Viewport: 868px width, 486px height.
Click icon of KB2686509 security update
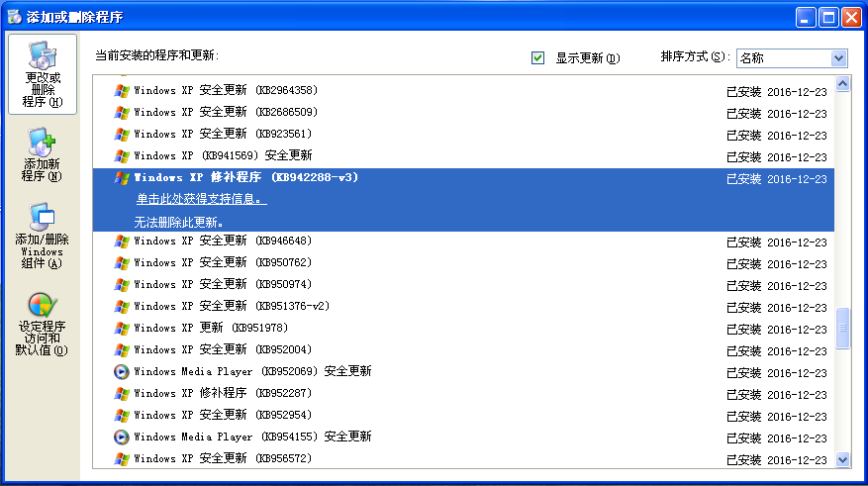pos(121,113)
